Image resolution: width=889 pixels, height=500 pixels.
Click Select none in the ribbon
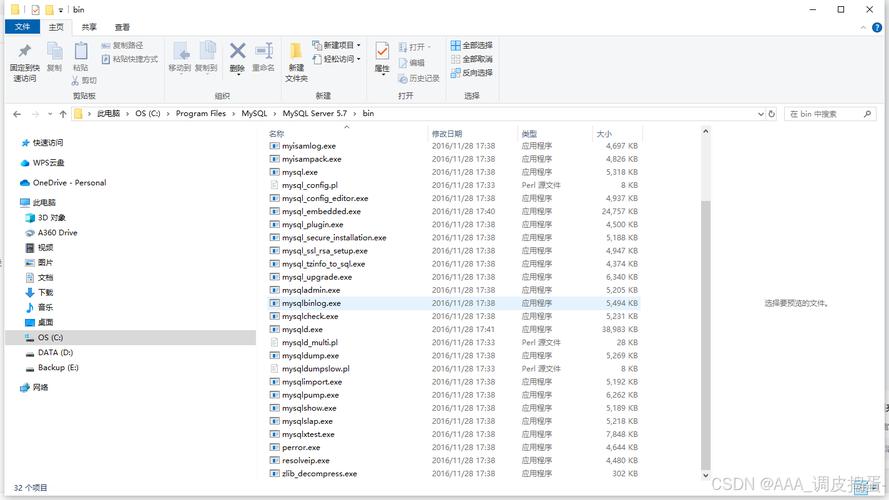click(x=472, y=59)
